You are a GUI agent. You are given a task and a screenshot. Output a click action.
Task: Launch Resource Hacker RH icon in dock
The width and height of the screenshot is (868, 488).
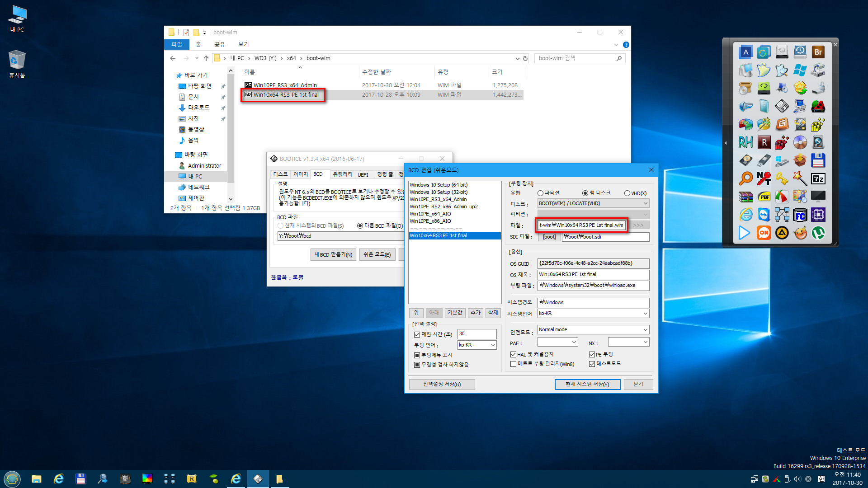(x=745, y=142)
